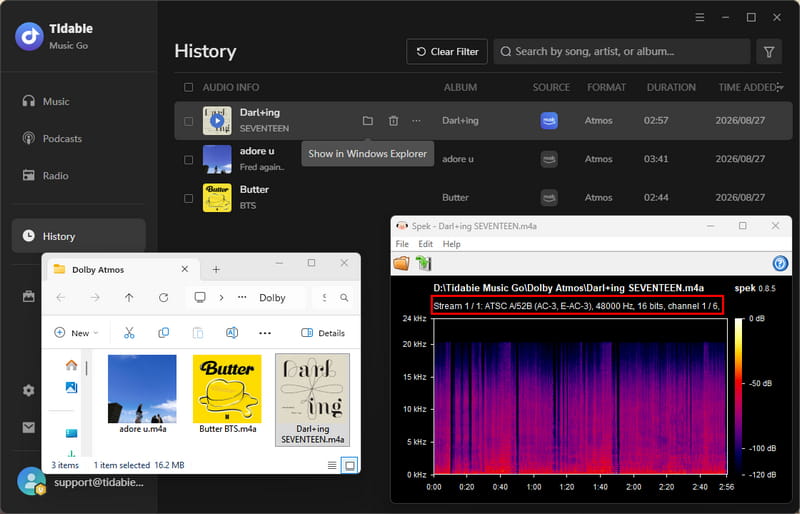Click the Dolby Atmos Explorer tab
This screenshot has height=514, width=800.
click(x=121, y=270)
